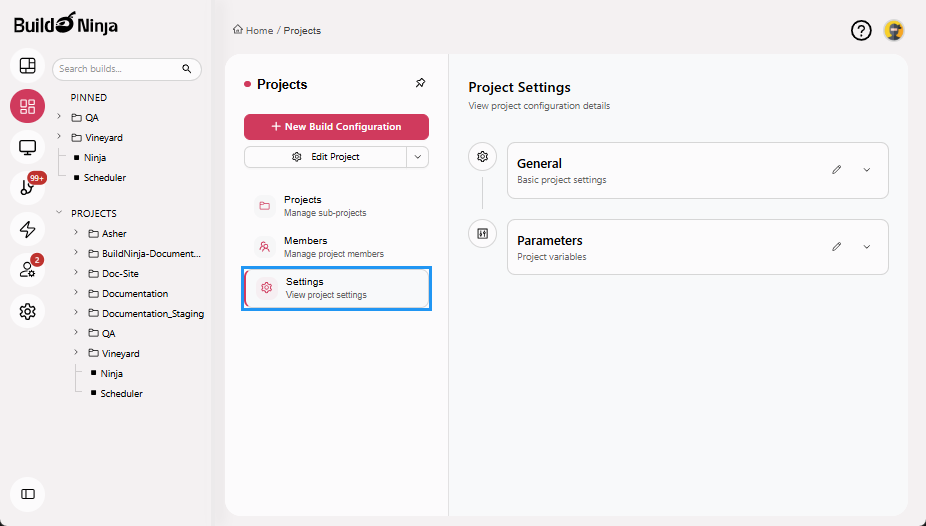Screen dimensions: 926x526
Task: Open the dashboard layout icon in sidebar
Action: [x=27, y=65]
